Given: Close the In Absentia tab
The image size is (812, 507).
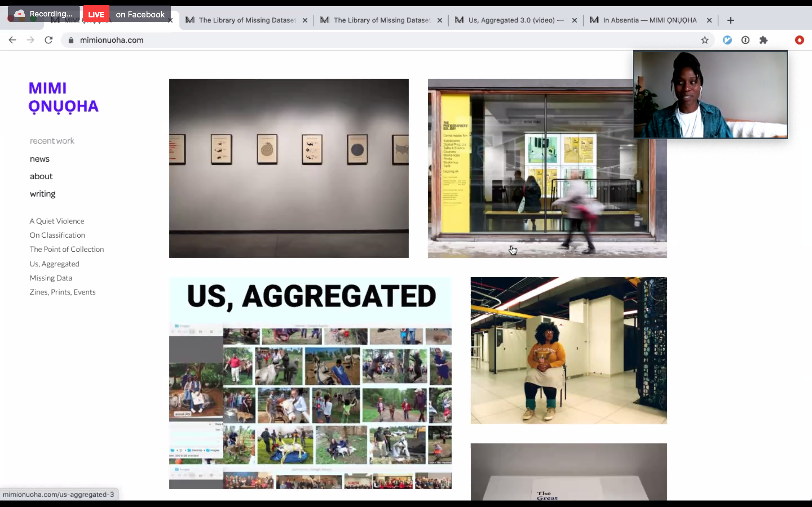Looking at the screenshot, I should coord(709,20).
